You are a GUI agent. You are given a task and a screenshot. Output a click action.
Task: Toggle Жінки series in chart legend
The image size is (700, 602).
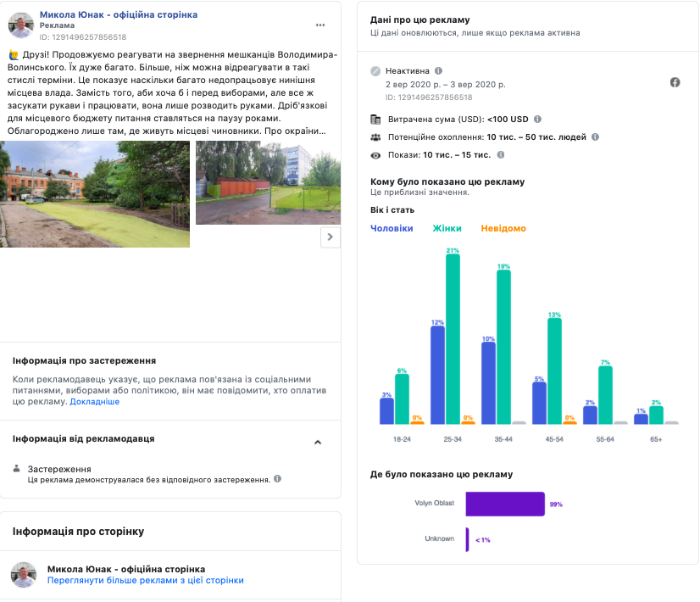(x=447, y=228)
